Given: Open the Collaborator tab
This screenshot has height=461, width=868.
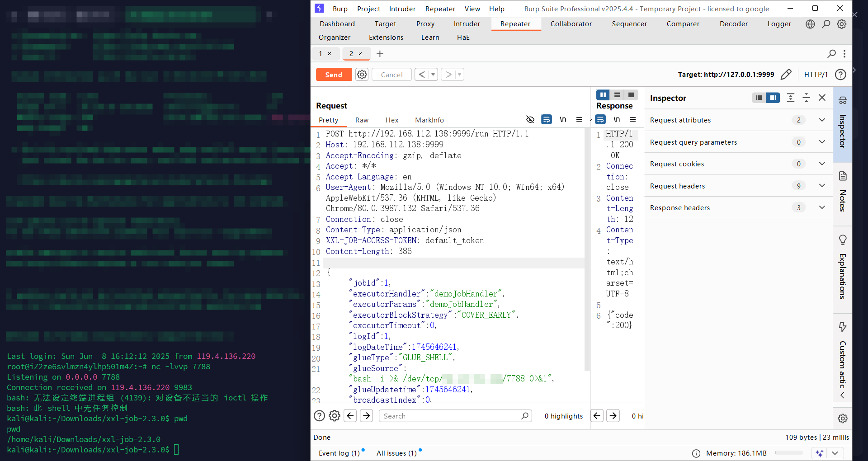Looking at the screenshot, I should tap(571, 24).
